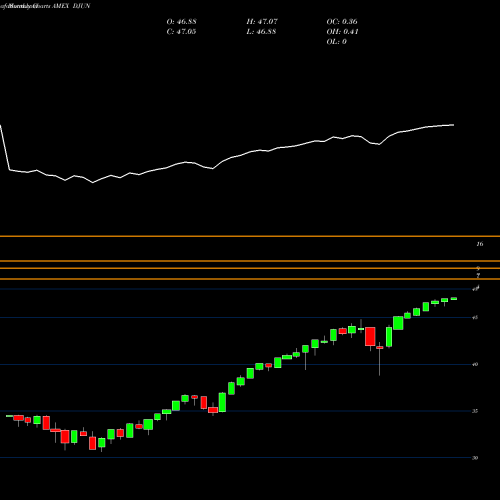Click the 'OH: 0.41' value
This screenshot has width=500, height=500.
[x=342, y=32]
